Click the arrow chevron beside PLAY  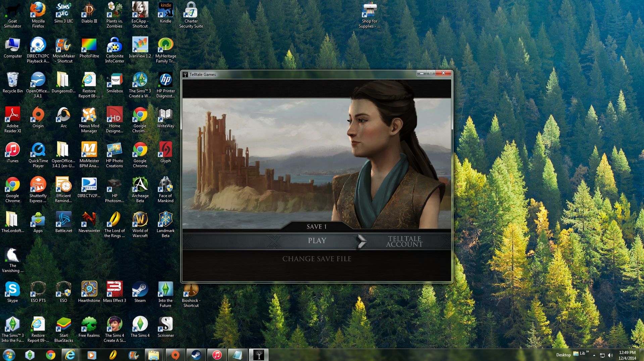pyautogui.click(x=362, y=241)
